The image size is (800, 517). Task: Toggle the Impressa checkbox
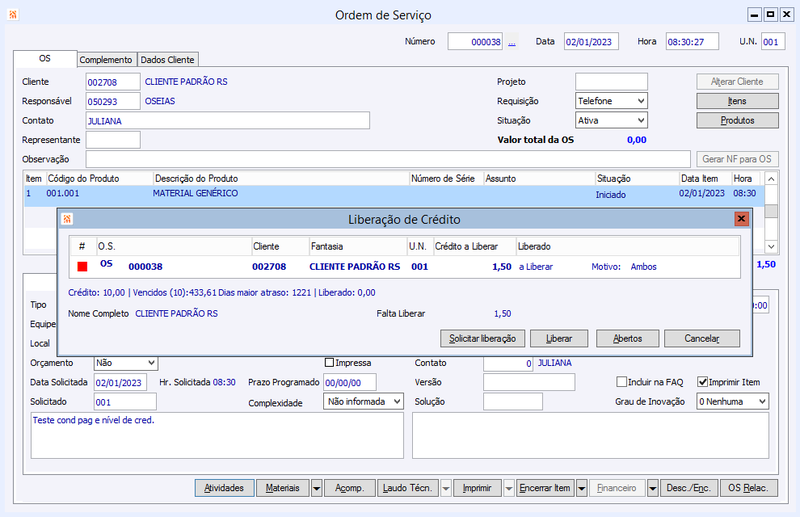tap(330, 362)
